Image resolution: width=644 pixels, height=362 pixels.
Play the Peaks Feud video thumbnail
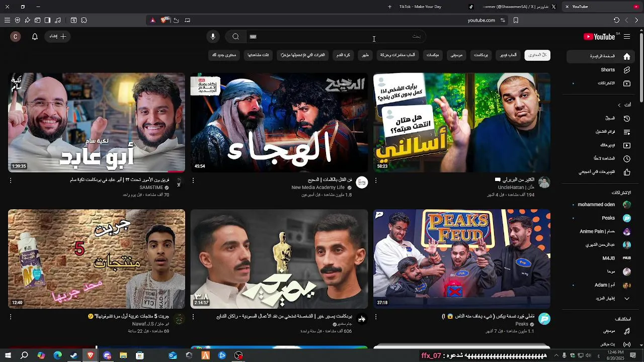click(462, 259)
